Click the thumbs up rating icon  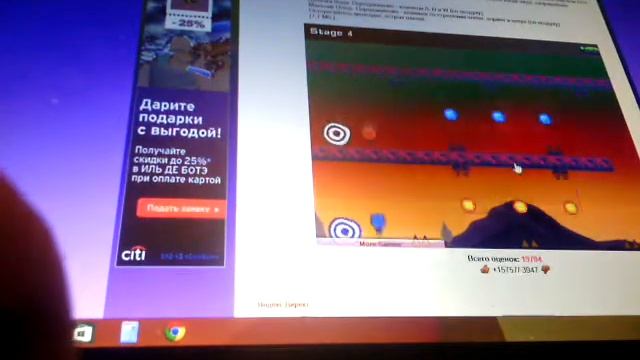click(485, 269)
